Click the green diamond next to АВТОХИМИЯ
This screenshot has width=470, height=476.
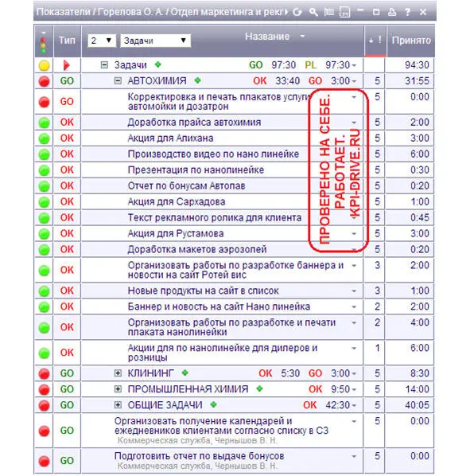pyautogui.click(x=198, y=80)
